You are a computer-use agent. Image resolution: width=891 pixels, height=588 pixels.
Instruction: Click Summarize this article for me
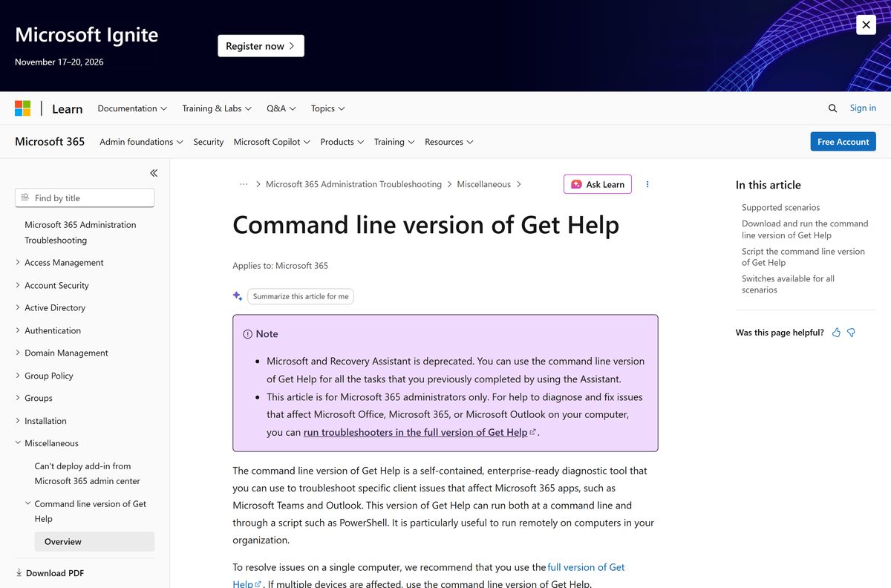click(x=301, y=296)
